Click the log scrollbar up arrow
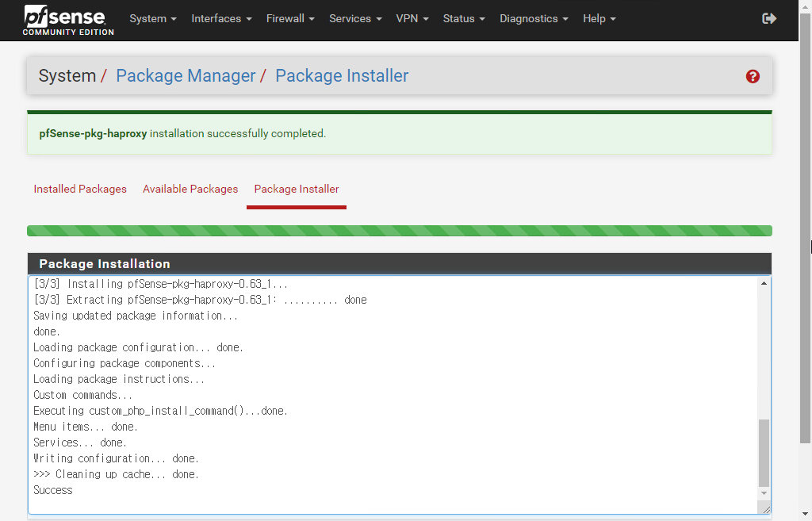This screenshot has height=521, width=812. (764, 283)
